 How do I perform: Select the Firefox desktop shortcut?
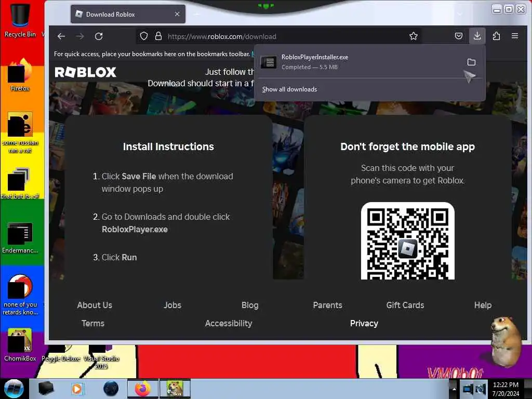(20, 75)
